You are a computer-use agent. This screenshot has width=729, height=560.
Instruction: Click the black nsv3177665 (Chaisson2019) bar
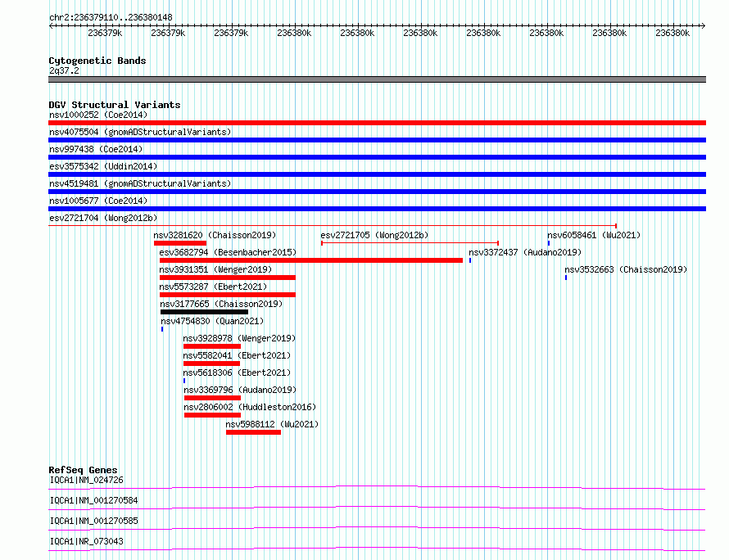click(204, 312)
